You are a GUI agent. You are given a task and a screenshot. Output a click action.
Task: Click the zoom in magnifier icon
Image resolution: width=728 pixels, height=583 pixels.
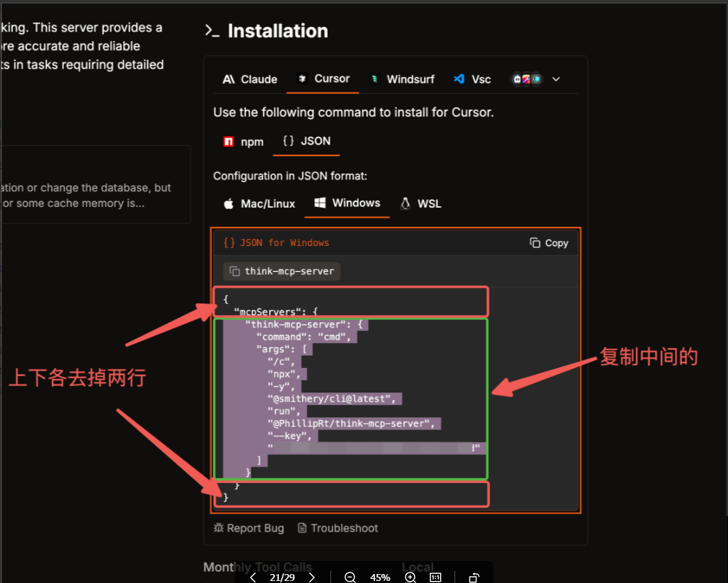411,578
